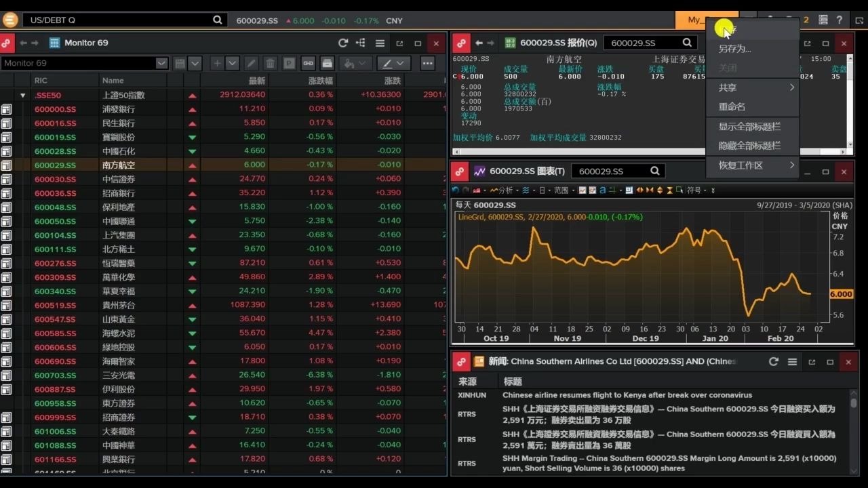
Task: Click the undo arrow in chart toolbar
Action: [456, 190]
